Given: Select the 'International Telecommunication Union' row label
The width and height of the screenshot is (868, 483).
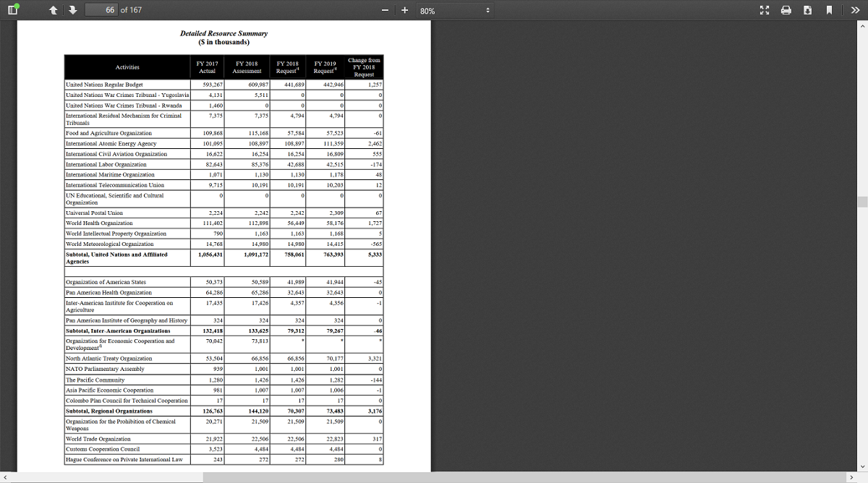Looking at the screenshot, I should pyautogui.click(x=114, y=185).
